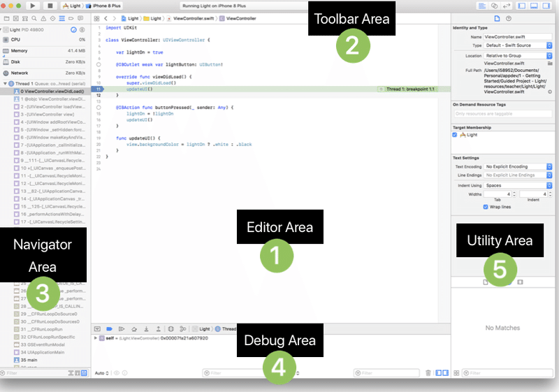
Task: Expand the self variable disclosure triangle
Action: (x=96, y=338)
